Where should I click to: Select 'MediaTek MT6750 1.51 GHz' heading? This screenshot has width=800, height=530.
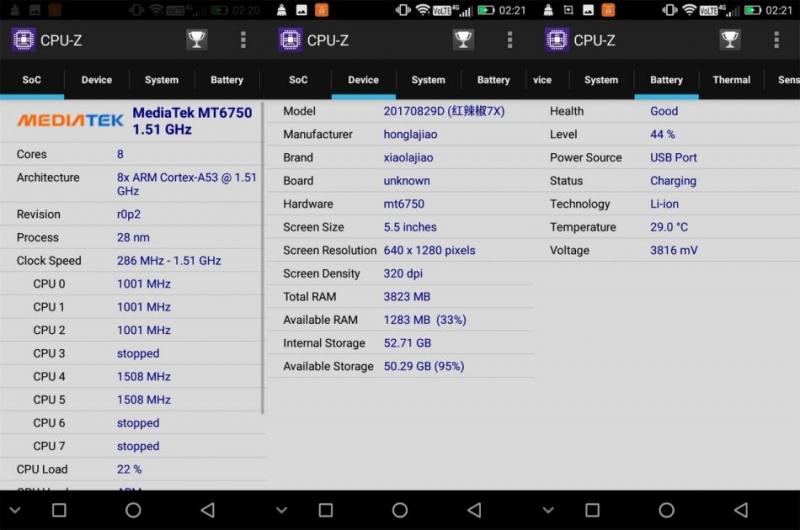pyautogui.click(x=192, y=121)
